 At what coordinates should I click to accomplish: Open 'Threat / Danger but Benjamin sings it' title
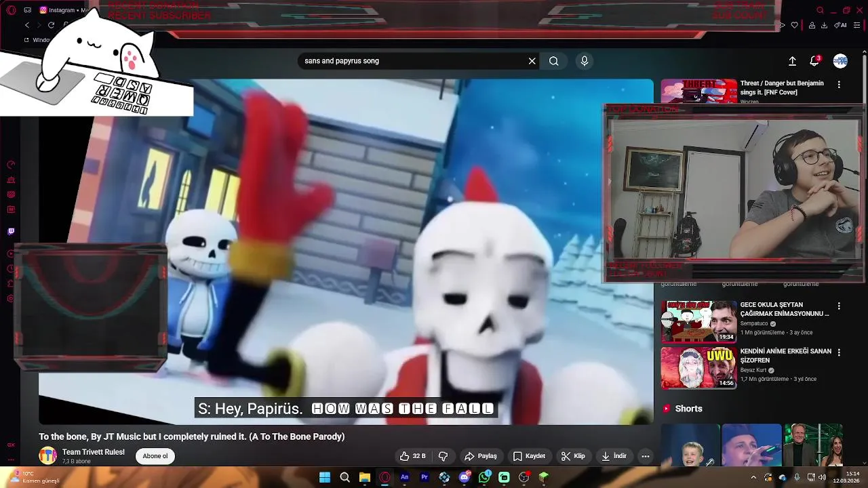click(782, 87)
